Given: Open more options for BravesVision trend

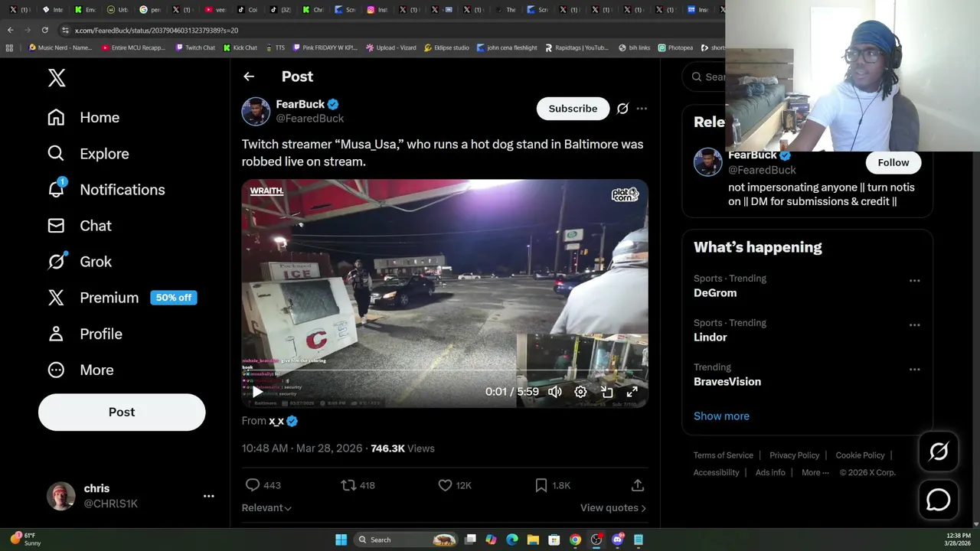Looking at the screenshot, I should pyautogui.click(x=914, y=370).
